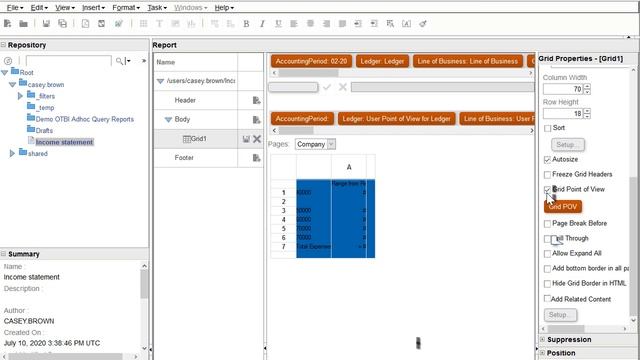Check the Add Related Content checkbox
Screen dimensions: 640x360
(x=548, y=299)
